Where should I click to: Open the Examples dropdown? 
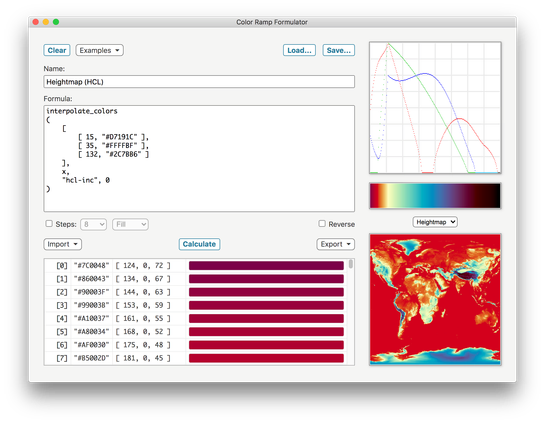click(x=99, y=50)
